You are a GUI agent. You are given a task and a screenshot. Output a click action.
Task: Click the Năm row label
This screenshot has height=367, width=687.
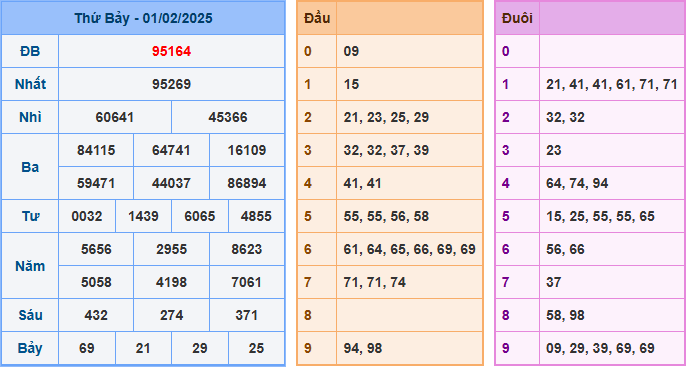click(30, 266)
